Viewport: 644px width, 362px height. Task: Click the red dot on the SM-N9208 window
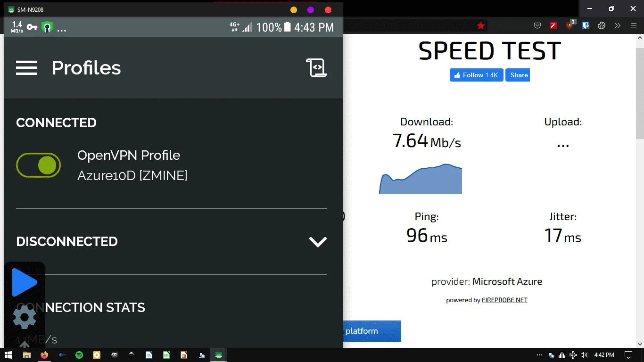(x=328, y=10)
